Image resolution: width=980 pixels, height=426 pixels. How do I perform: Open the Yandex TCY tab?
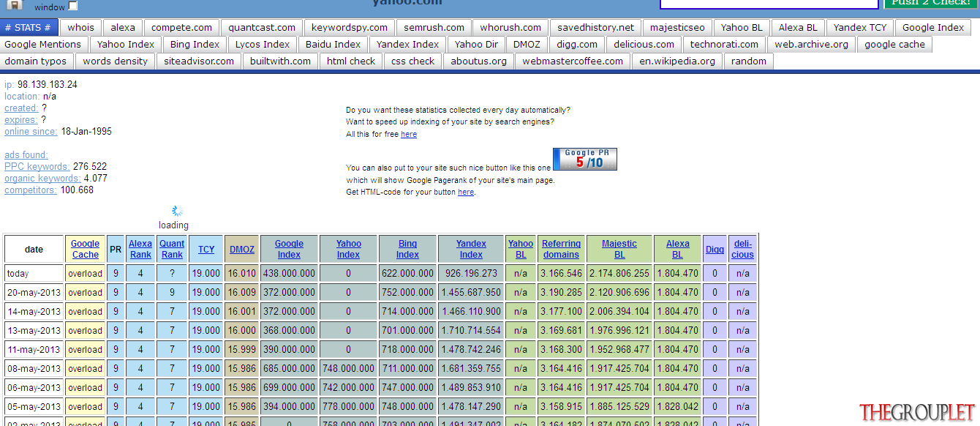pos(860,28)
